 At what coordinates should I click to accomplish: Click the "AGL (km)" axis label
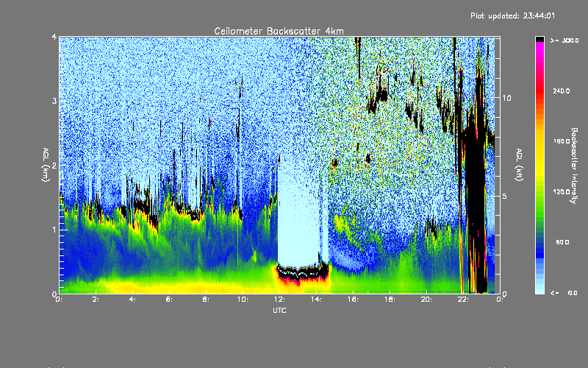46,165
